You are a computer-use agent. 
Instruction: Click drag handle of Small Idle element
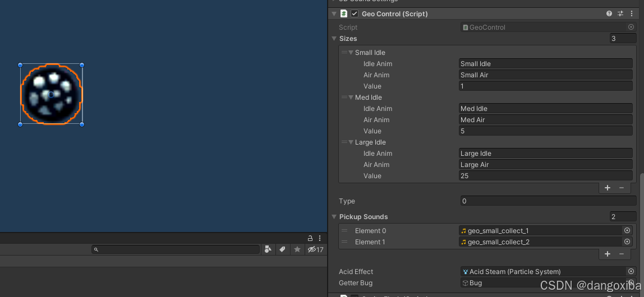coord(344,53)
